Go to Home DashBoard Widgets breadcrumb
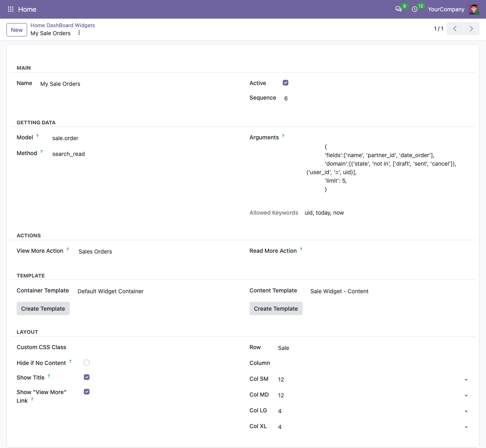 (63, 25)
